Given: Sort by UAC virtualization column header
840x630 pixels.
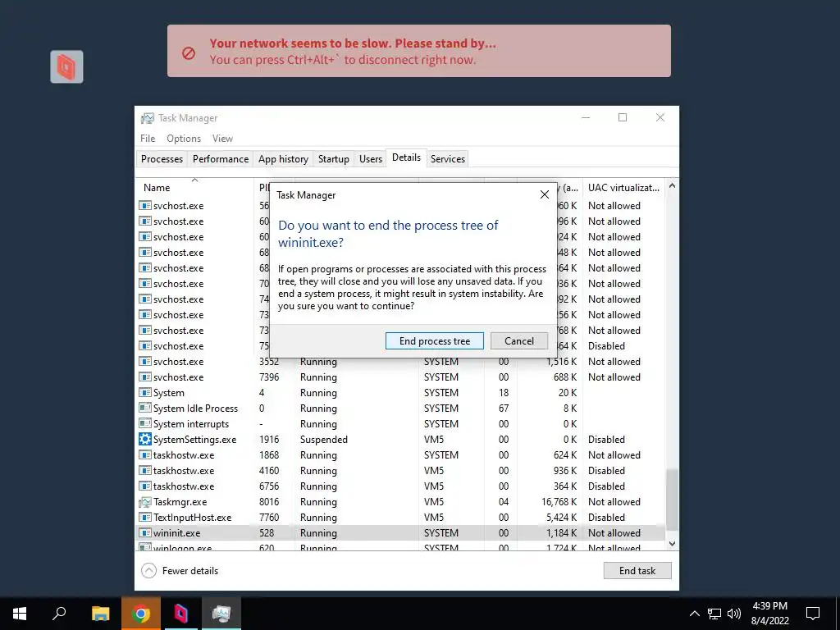Looking at the screenshot, I should pyautogui.click(x=623, y=188).
